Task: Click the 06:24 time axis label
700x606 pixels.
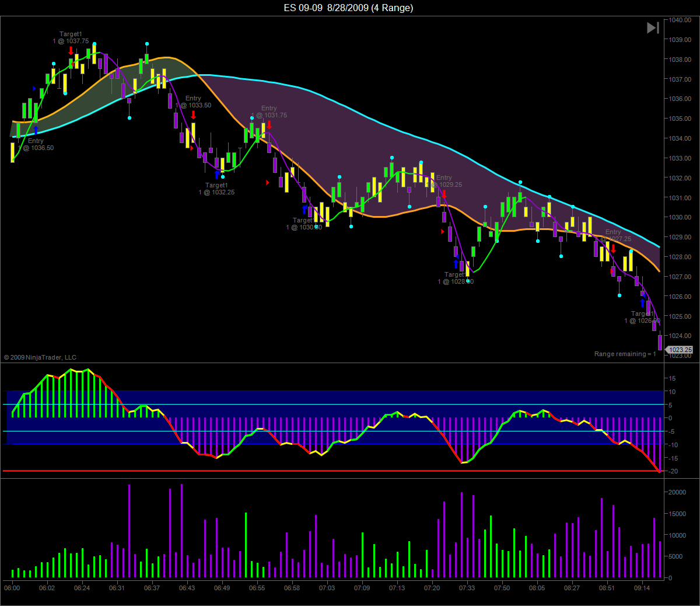Action: click(82, 588)
